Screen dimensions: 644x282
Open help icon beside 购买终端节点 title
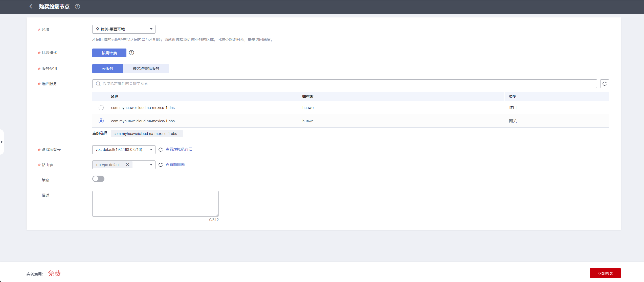(x=78, y=7)
